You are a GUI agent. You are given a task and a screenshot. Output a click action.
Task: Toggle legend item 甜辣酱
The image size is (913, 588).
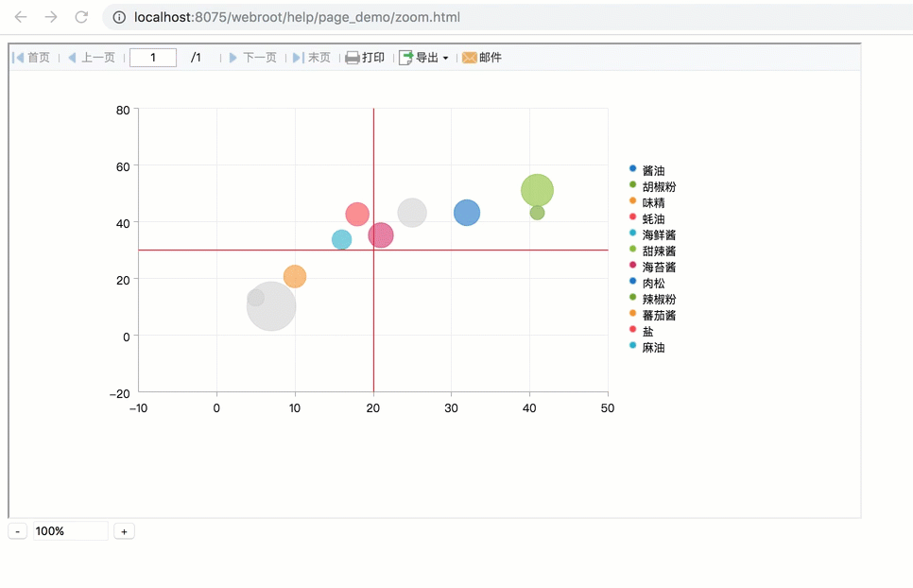coord(653,251)
